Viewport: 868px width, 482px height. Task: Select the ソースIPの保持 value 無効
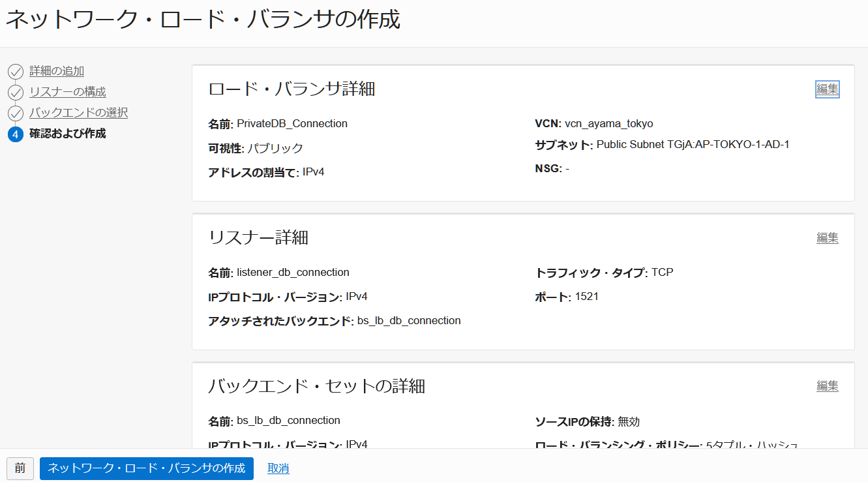pyautogui.click(x=629, y=421)
